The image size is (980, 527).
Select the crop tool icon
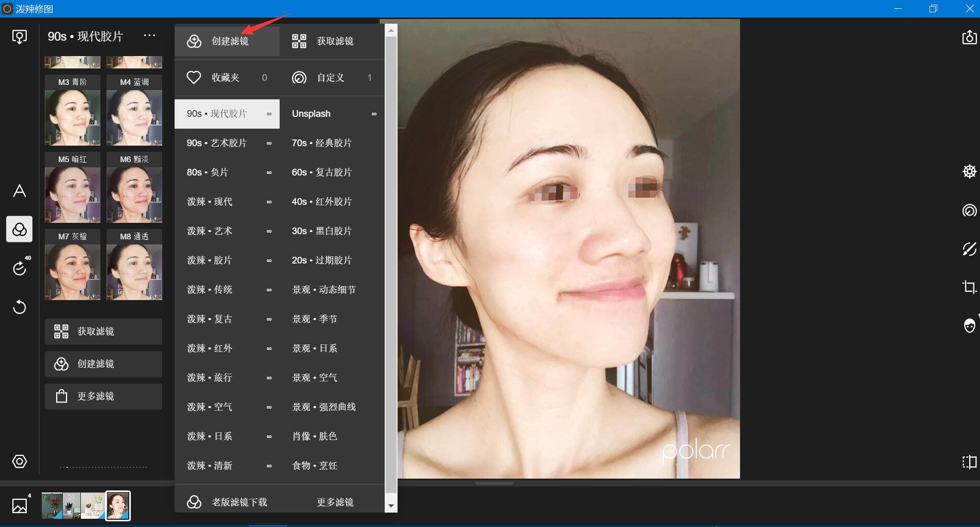tap(969, 287)
